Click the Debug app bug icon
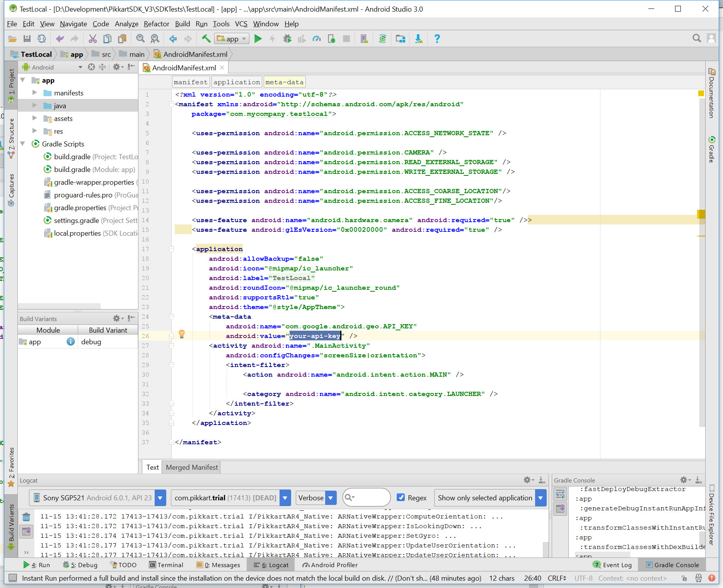The height and width of the screenshot is (588, 723). coord(287,39)
